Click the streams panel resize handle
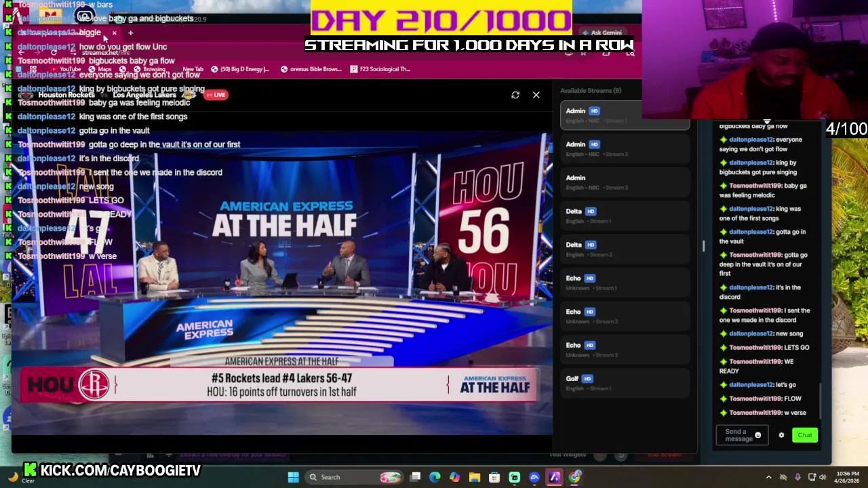 coord(703,246)
